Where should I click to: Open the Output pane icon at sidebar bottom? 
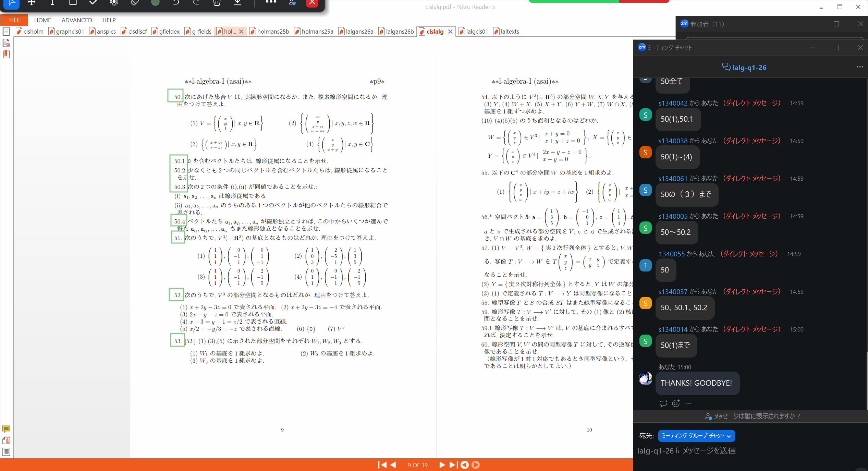click(6, 452)
